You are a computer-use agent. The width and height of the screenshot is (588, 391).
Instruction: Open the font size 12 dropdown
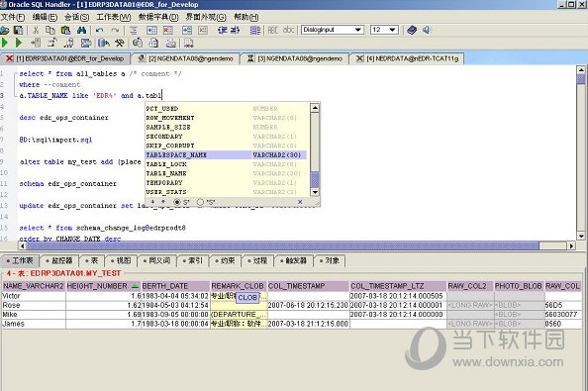(x=393, y=30)
